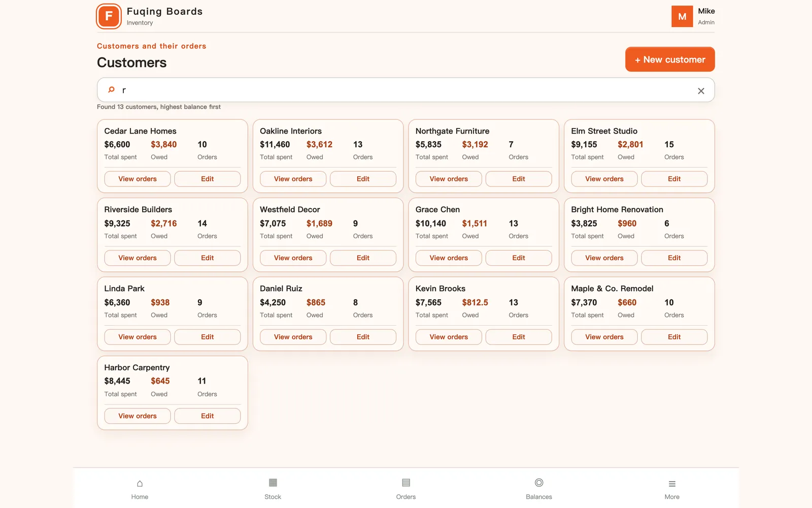812x508 pixels.
Task: View orders for Northgate Furniture
Action: tap(449, 179)
